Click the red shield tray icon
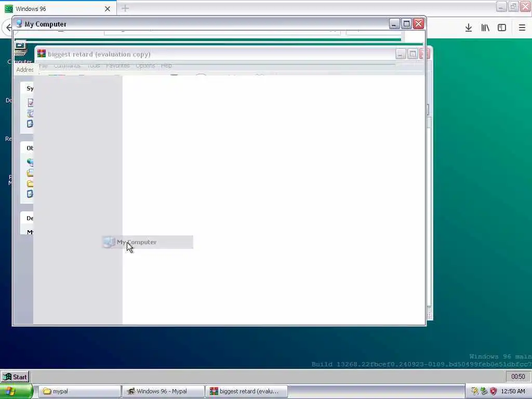The image size is (532, 399). click(494, 391)
